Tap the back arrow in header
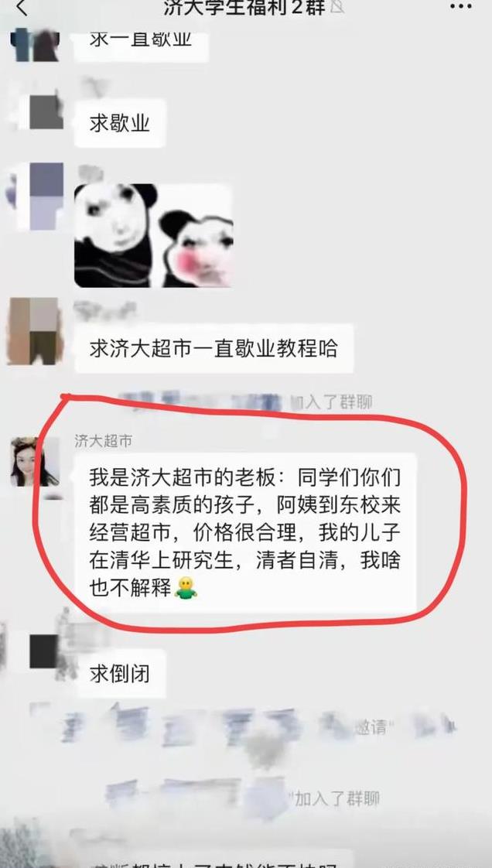The height and width of the screenshot is (868, 492). click(x=21, y=8)
